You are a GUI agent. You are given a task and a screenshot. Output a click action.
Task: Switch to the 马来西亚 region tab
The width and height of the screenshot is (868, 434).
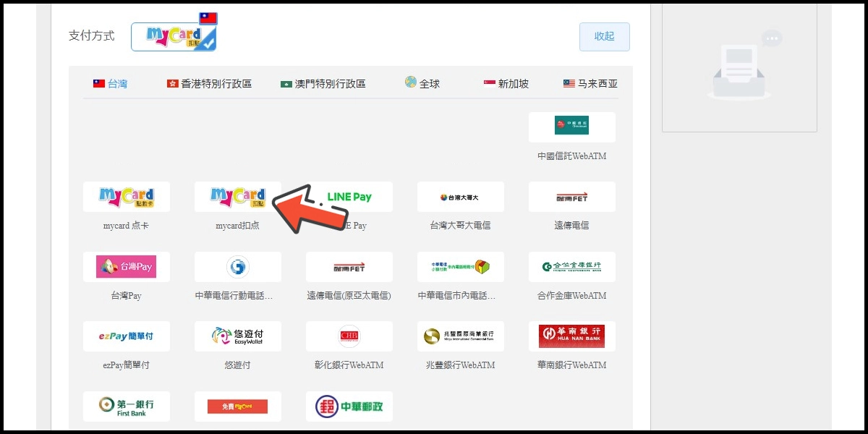[x=591, y=84]
